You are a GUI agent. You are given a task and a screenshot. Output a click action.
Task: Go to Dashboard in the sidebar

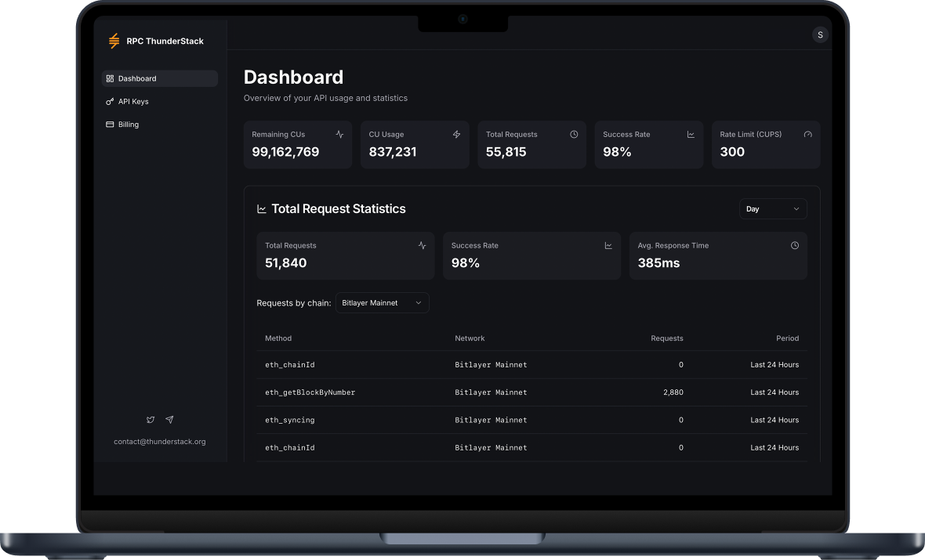click(x=159, y=78)
